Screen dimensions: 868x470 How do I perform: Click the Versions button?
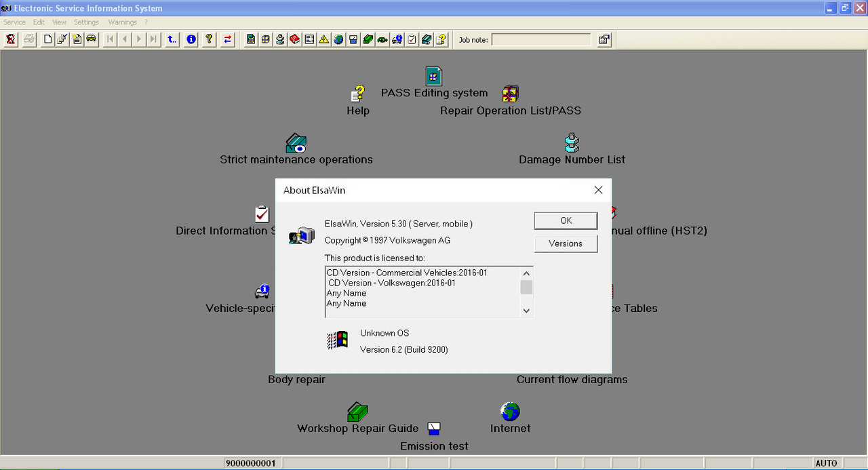click(x=566, y=243)
